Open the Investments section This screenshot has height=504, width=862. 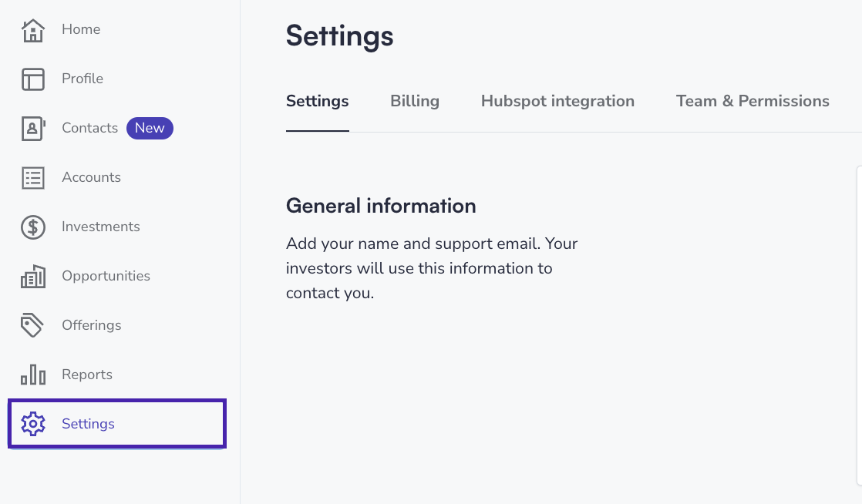(x=100, y=227)
